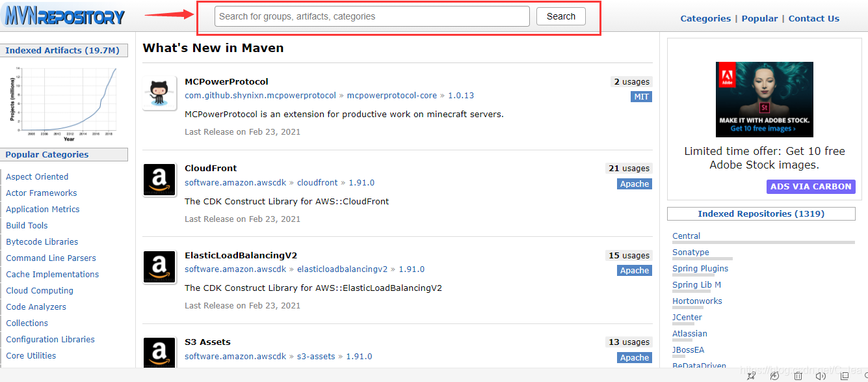Open the Bytecode Libraries category

click(x=42, y=241)
